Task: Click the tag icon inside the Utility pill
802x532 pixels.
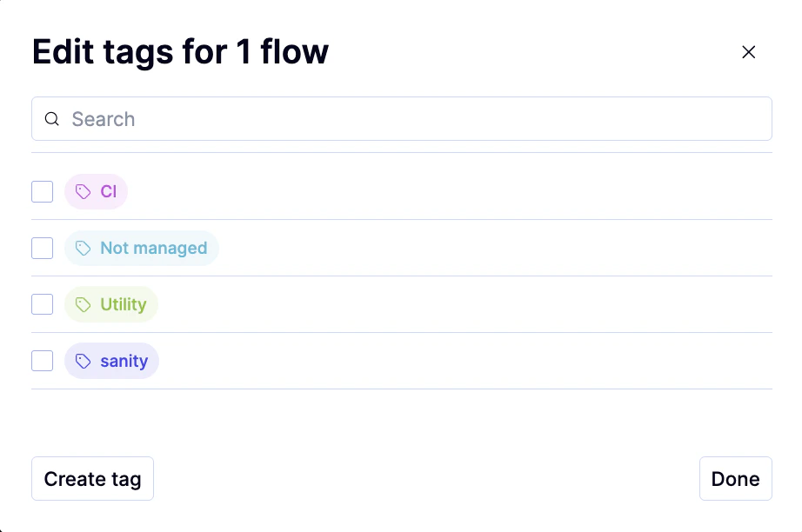Action: (x=83, y=304)
